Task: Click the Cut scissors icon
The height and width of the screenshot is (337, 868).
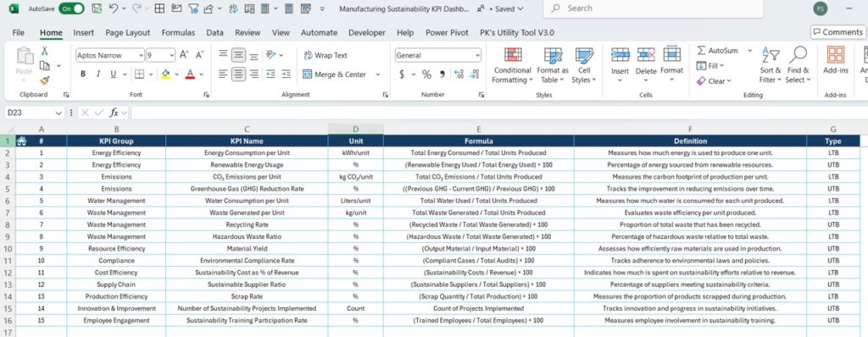Action: [44, 51]
